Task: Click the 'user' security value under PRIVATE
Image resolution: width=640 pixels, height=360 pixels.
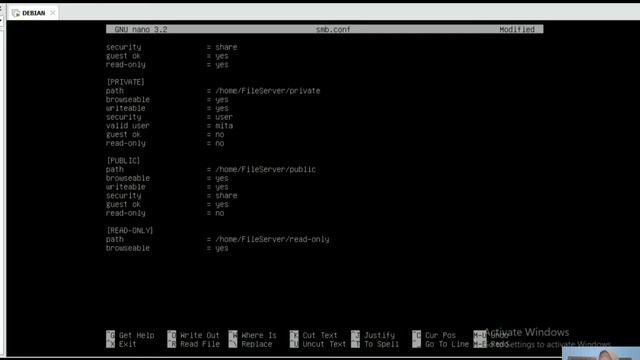Action: click(x=224, y=117)
